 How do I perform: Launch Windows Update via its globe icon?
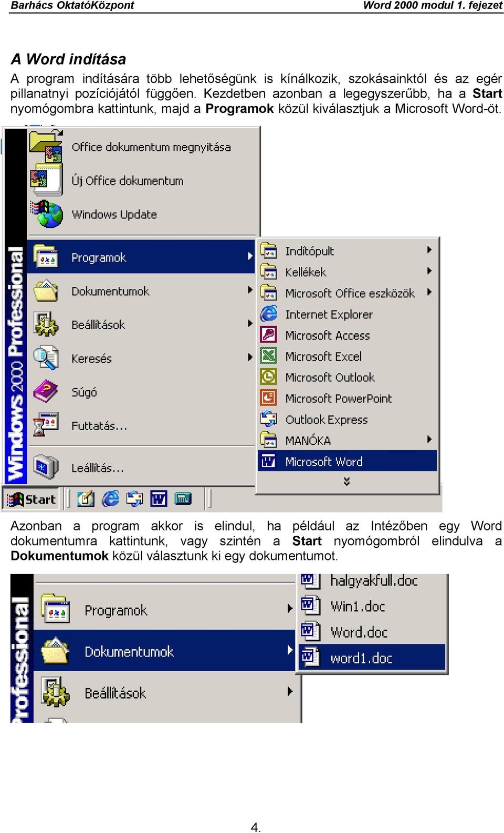pos(46,214)
